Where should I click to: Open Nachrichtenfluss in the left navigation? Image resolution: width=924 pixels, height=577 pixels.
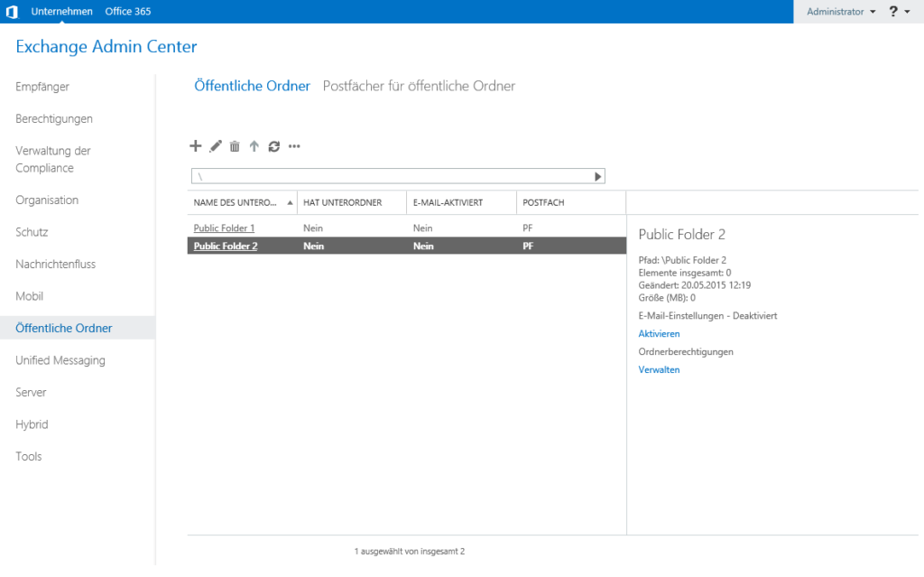(x=55, y=265)
